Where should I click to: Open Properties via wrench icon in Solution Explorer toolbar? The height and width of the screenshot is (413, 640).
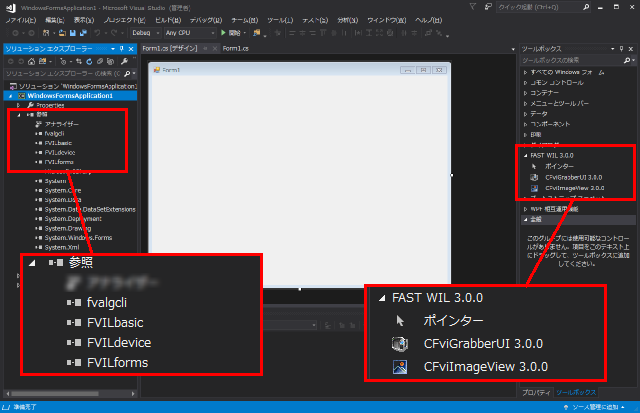(x=124, y=62)
